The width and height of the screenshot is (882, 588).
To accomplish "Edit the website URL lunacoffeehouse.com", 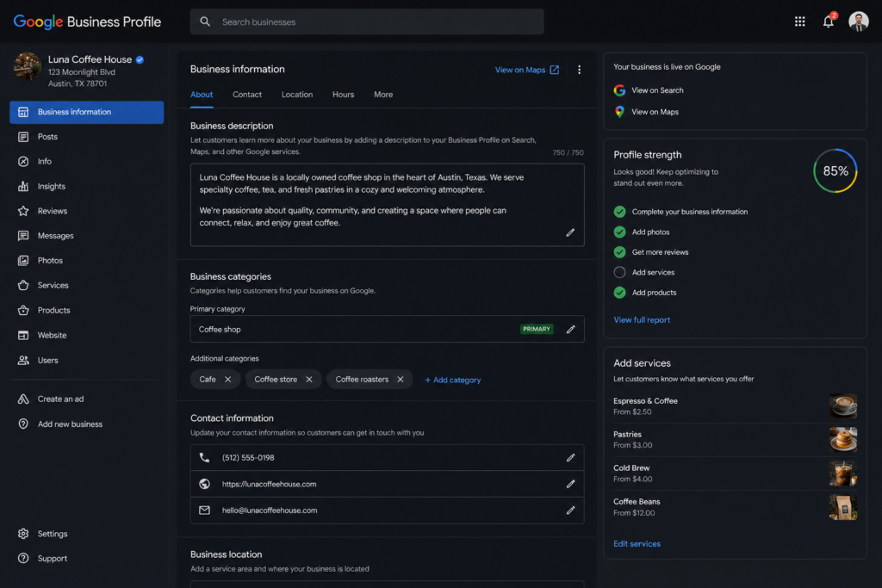I will pos(570,484).
